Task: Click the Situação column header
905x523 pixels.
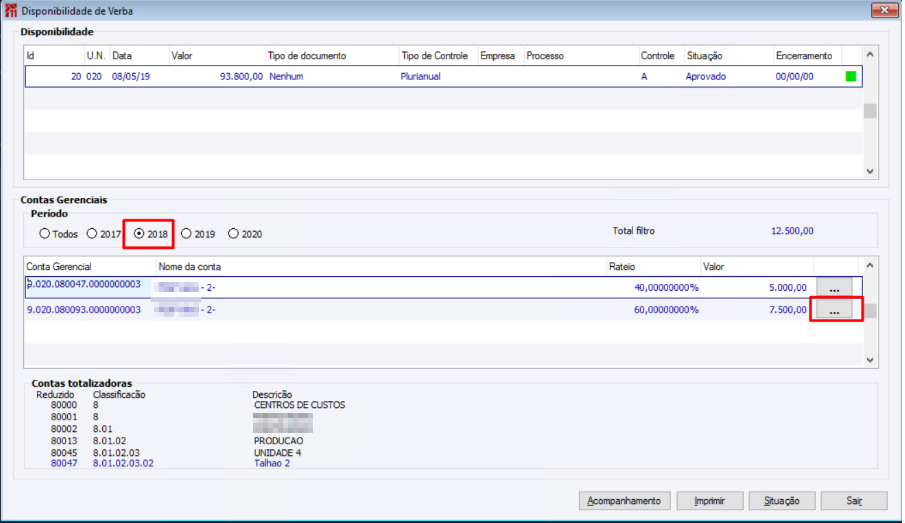Action: [729, 56]
